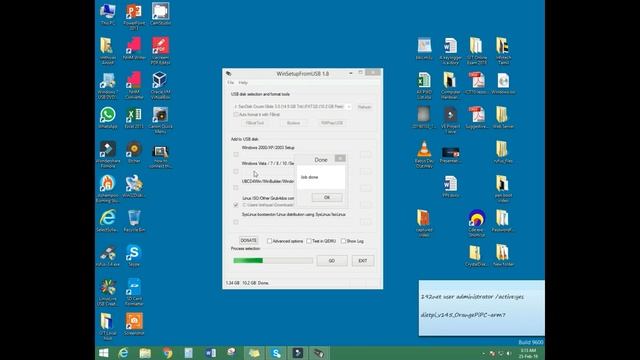This screenshot has width=640, height=360.
Task: Select the WhatsApp desktop icon
Action: [x=107, y=118]
